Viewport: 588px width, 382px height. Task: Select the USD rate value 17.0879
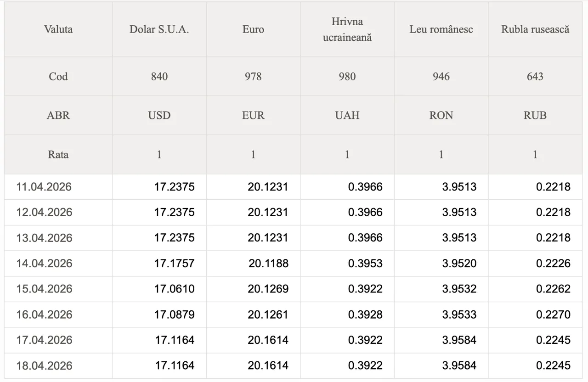(x=174, y=315)
